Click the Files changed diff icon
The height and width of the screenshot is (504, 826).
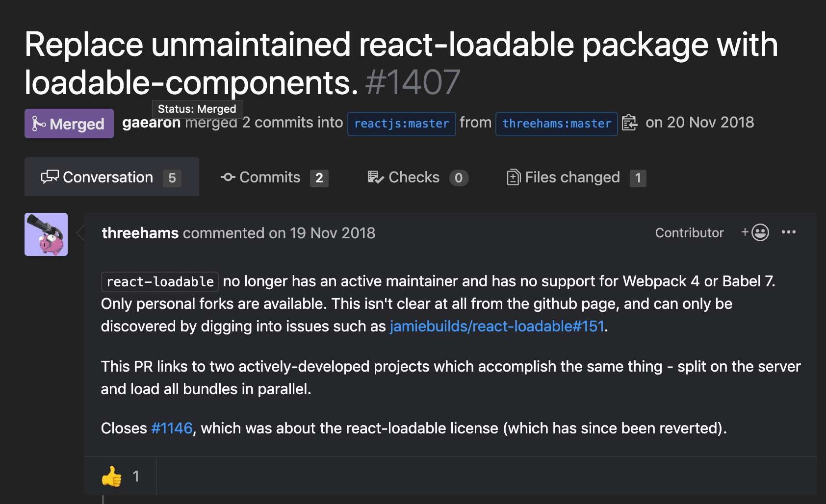click(x=513, y=177)
